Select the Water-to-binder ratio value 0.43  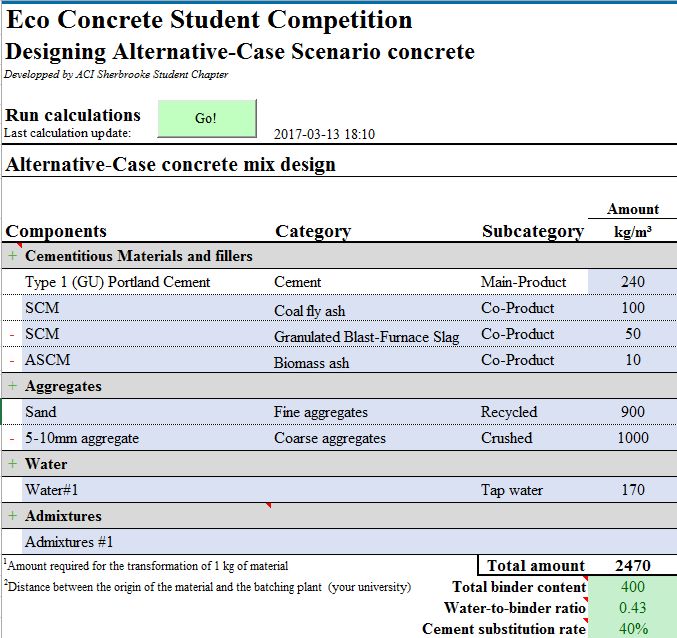(x=632, y=608)
